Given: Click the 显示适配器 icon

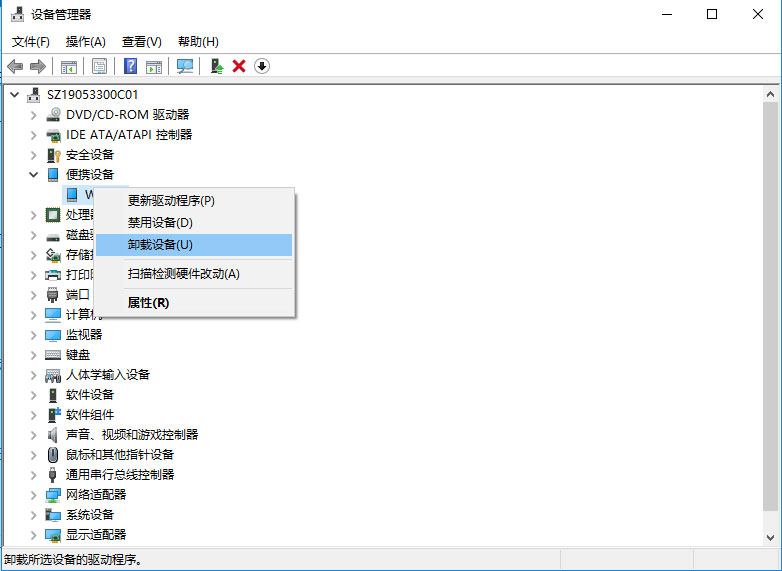Looking at the screenshot, I should point(53,535).
